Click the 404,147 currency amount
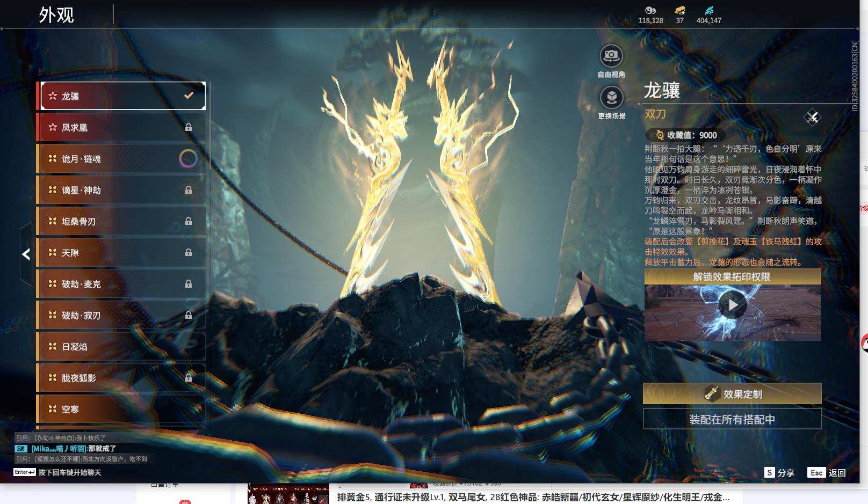This screenshot has width=868, height=504. pos(709,20)
